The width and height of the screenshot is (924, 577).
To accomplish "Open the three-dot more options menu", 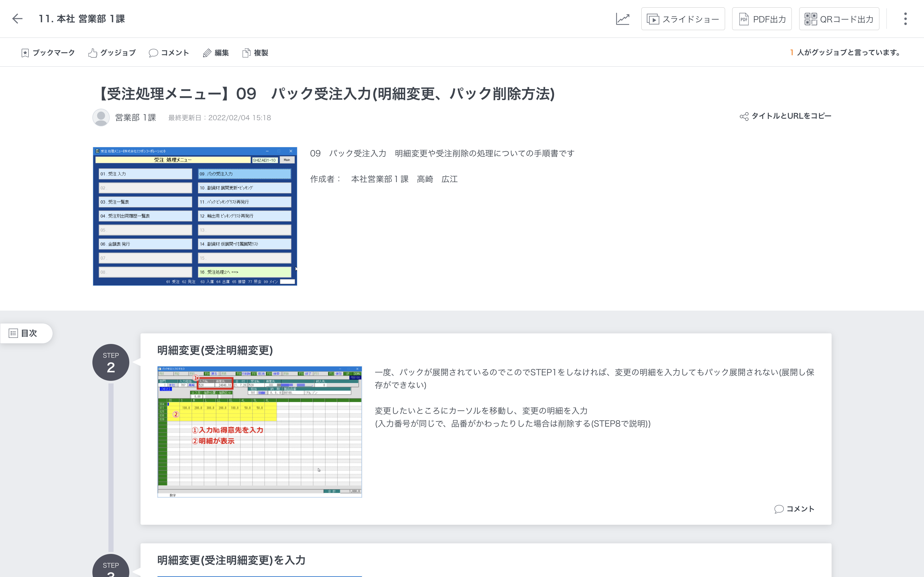I will click(x=905, y=19).
